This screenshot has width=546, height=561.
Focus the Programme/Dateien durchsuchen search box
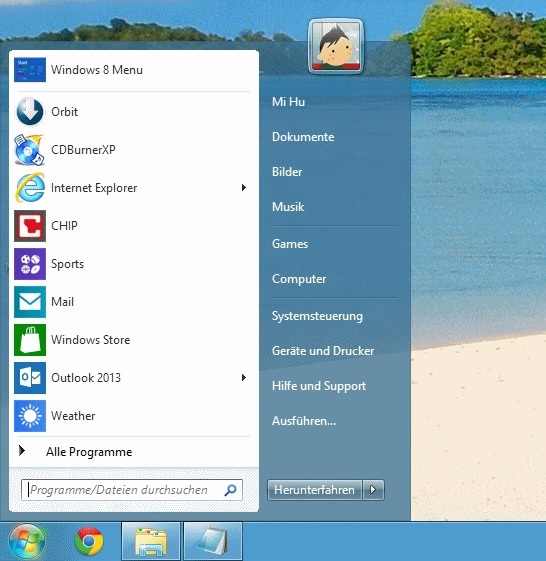click(132, 490)
